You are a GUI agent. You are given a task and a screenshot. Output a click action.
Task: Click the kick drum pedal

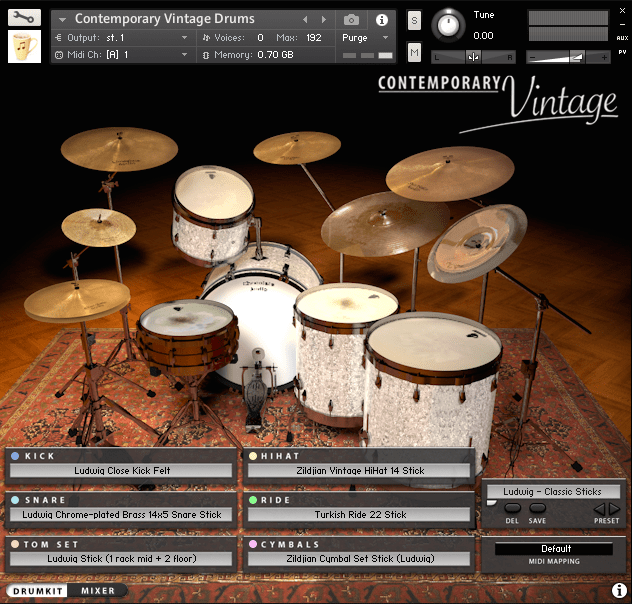256,393
